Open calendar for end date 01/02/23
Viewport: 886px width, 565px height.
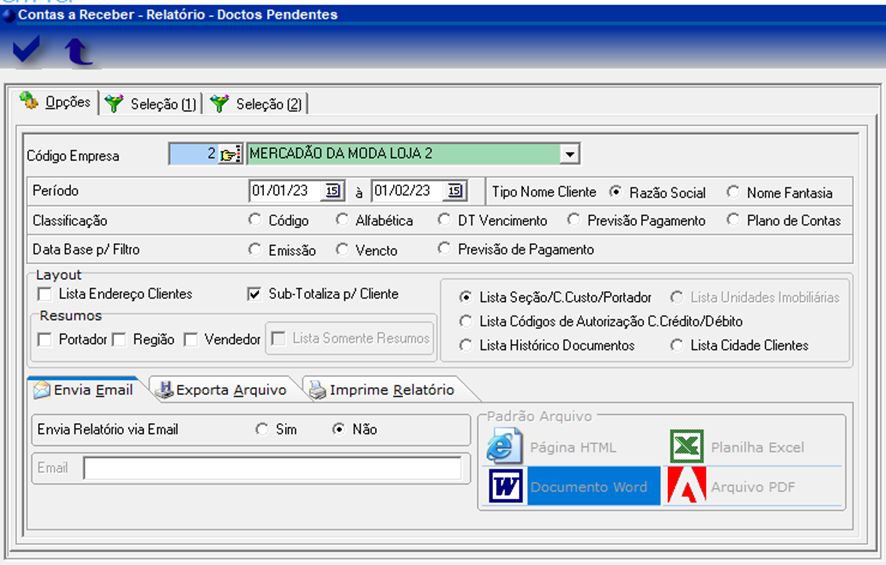pyautogui.click(x=455, y=191)
